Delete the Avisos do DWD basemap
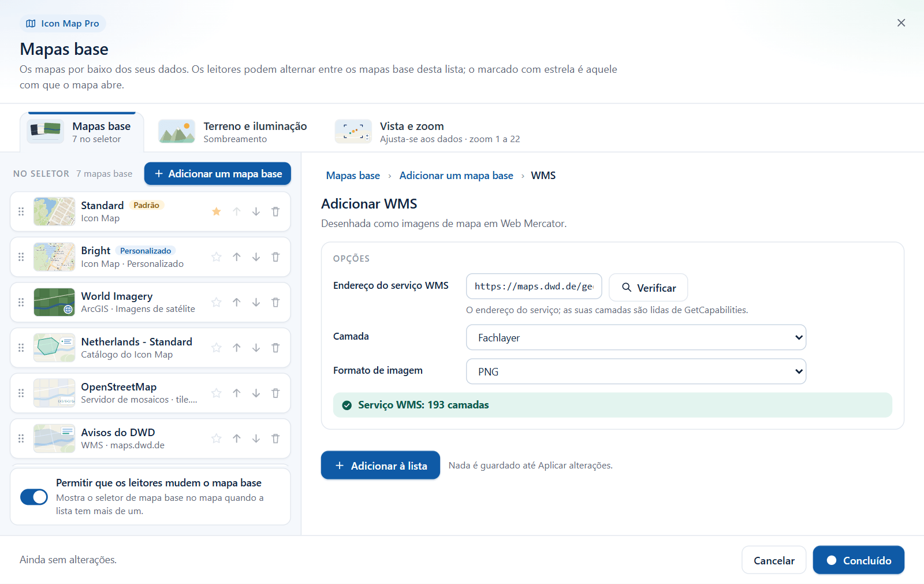This screenshot has height=584, width=924. 275,438
